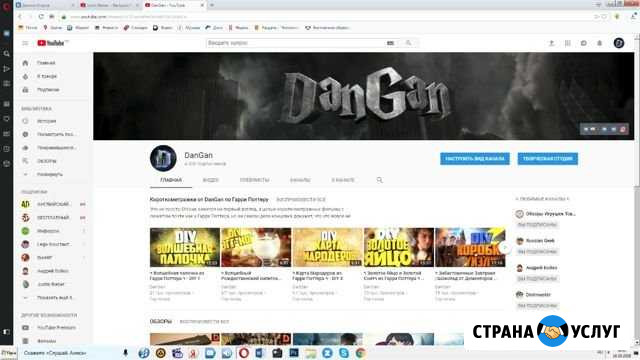Open the Opera menu icon top-left

tap(6, 6)
